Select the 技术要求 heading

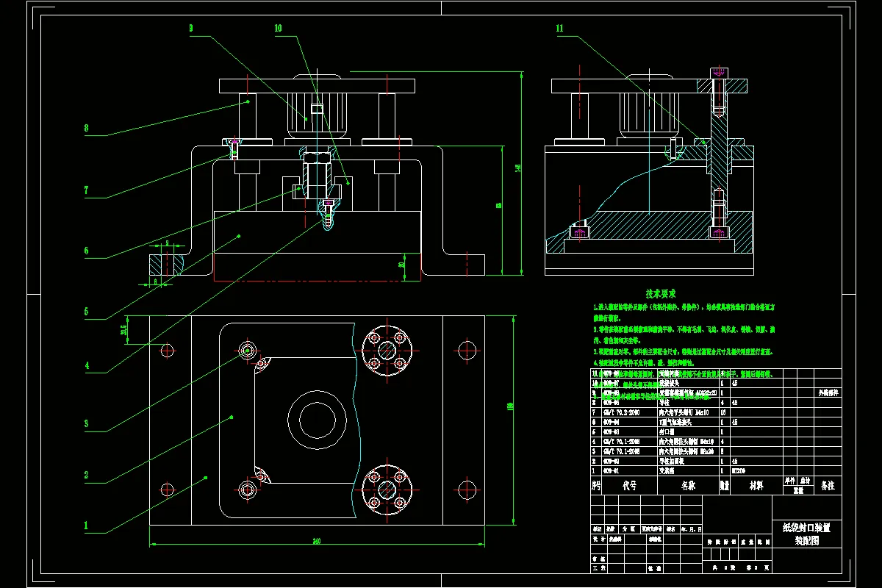[660, 293]
